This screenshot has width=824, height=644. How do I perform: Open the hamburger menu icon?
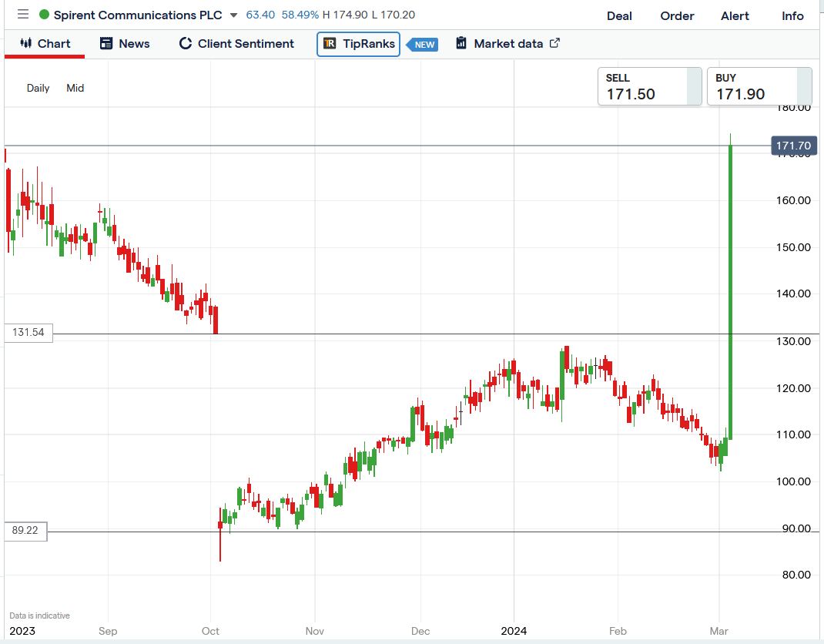[22, 14]
